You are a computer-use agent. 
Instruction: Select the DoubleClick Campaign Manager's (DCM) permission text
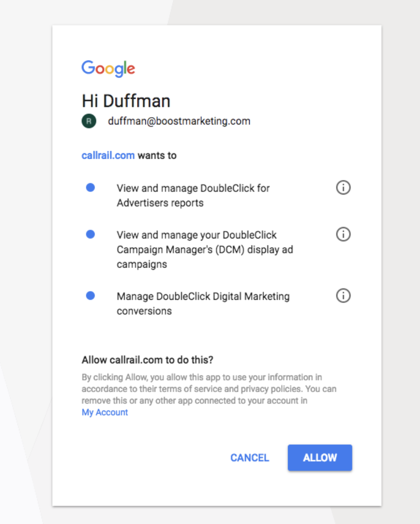[205, 250]
